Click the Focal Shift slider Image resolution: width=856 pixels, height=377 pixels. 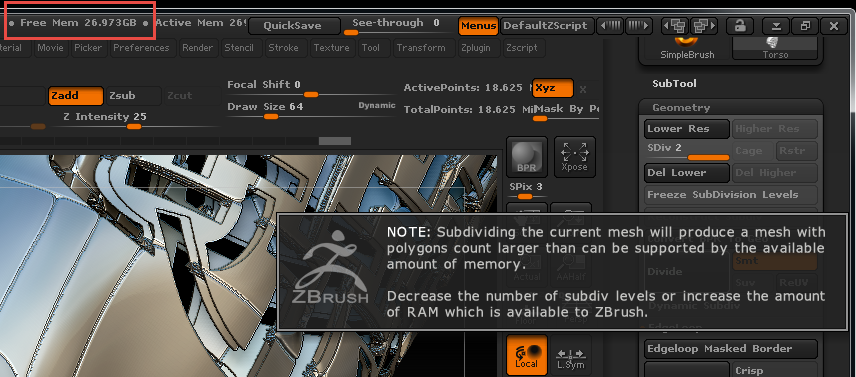point(310,89)
